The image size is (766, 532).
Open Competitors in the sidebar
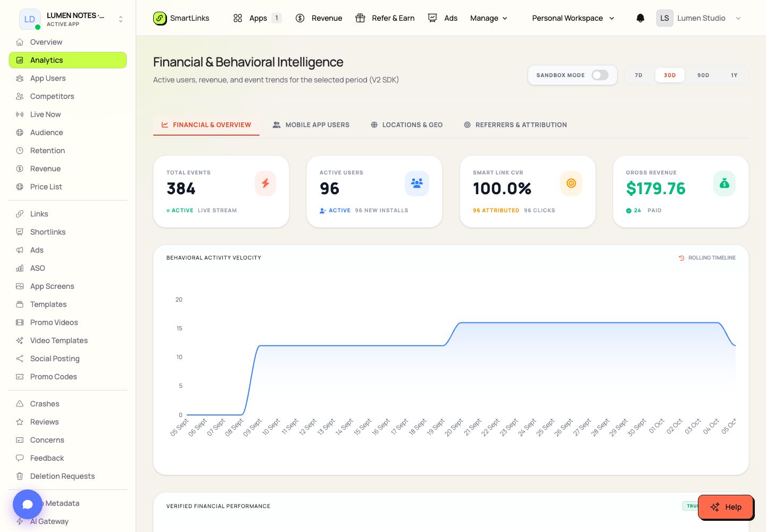point(68,96)
